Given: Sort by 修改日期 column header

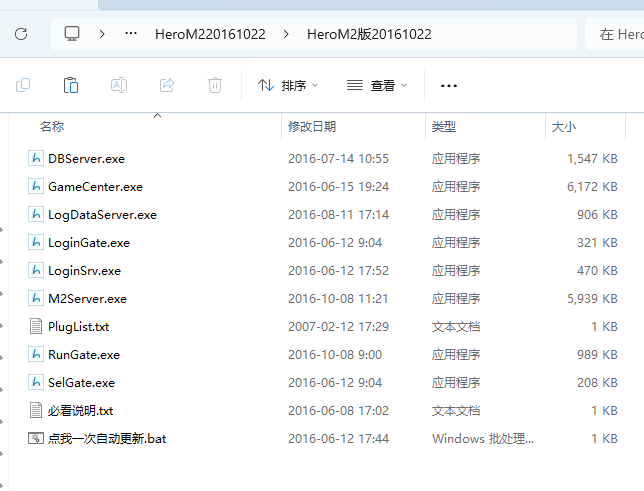Looking at the screenshot, I should 312,127.
